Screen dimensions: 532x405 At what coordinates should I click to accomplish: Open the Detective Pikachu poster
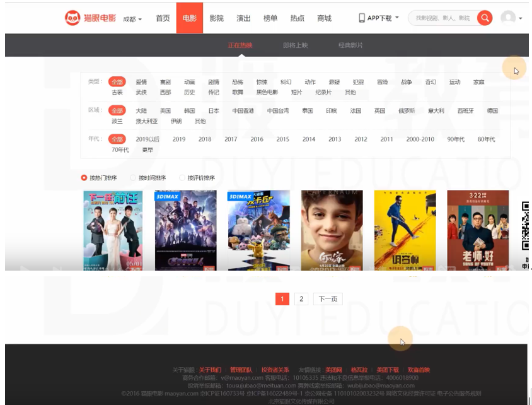[x=259, y=230]
